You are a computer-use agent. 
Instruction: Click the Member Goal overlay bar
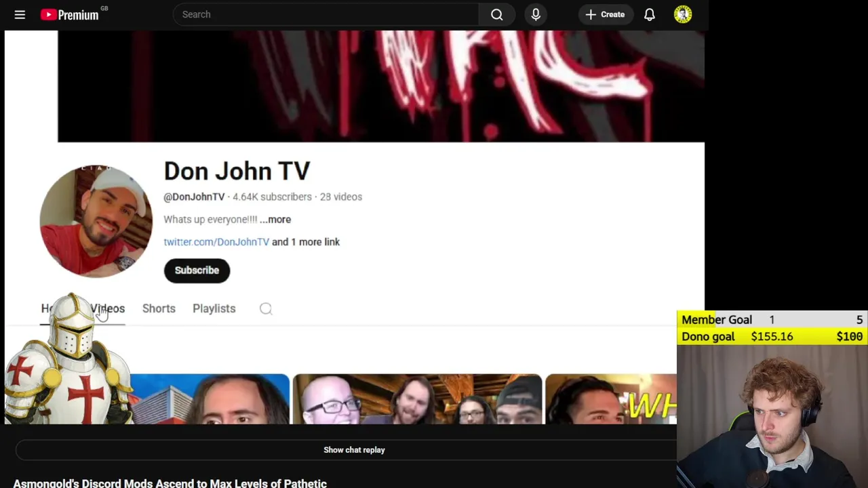[x=772, y=320]
